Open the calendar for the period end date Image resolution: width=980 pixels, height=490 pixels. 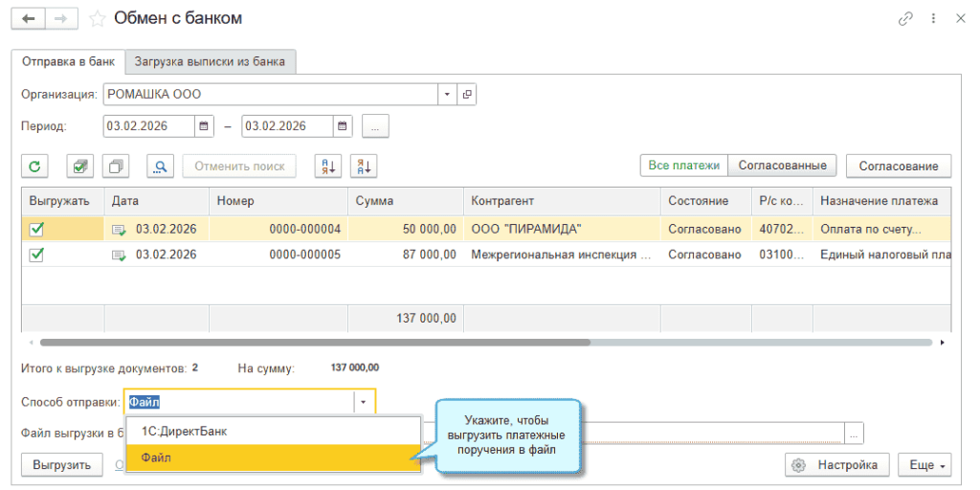343,125
